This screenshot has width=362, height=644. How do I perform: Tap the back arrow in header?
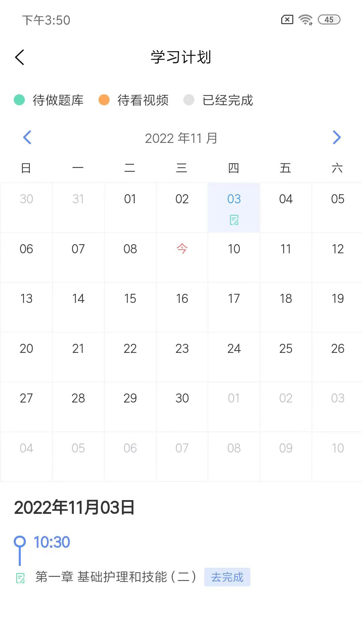click(20, 57)
